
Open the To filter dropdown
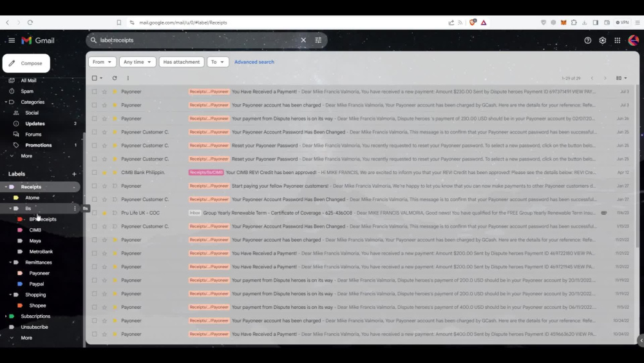(218, 62)
